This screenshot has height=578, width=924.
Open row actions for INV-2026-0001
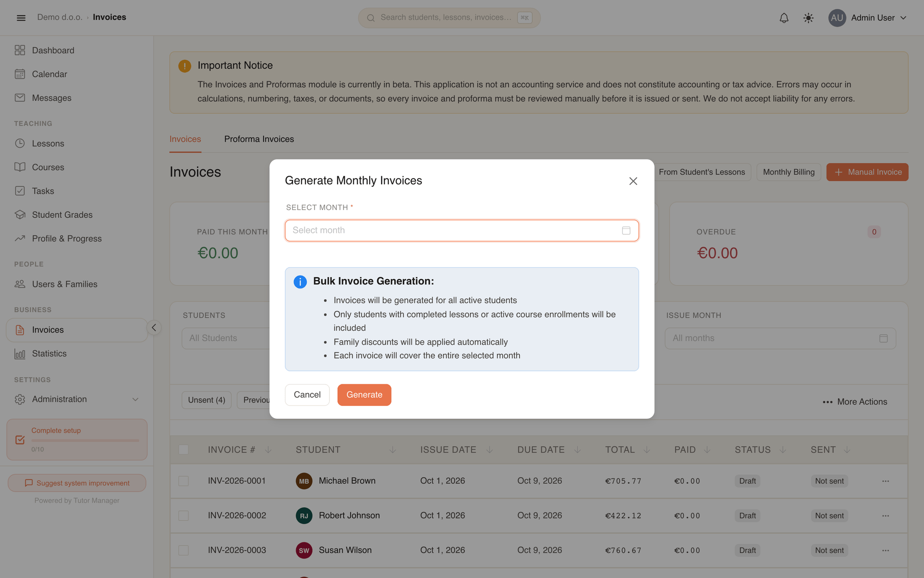coord(885,481)
